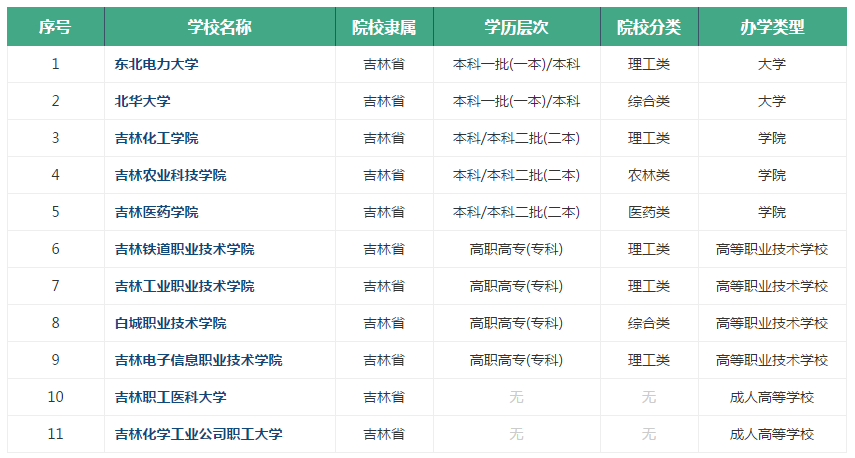Click the 办学类型 column header
The height and width of the screenshot is (458, 855).
772,27
